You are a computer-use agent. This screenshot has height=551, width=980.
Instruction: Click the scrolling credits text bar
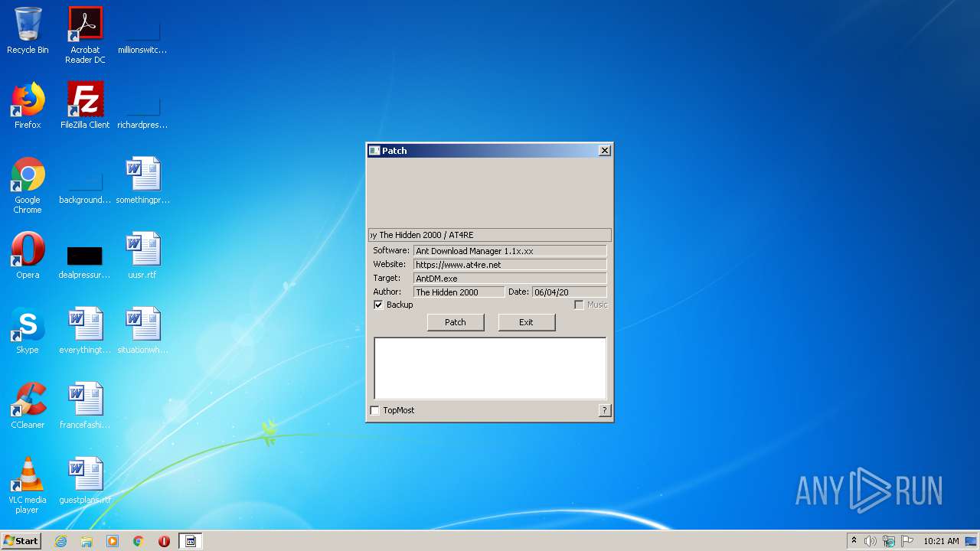pyautogui.click(x=490, y=235)
